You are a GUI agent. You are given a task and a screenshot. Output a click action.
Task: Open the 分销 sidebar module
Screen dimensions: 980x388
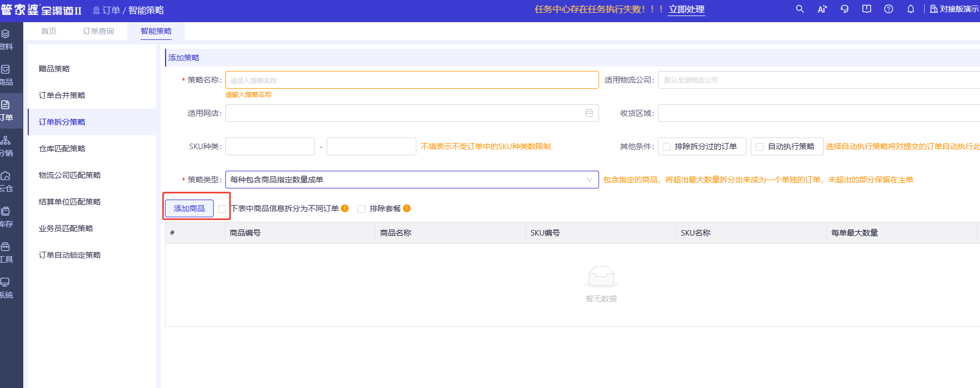7,146
